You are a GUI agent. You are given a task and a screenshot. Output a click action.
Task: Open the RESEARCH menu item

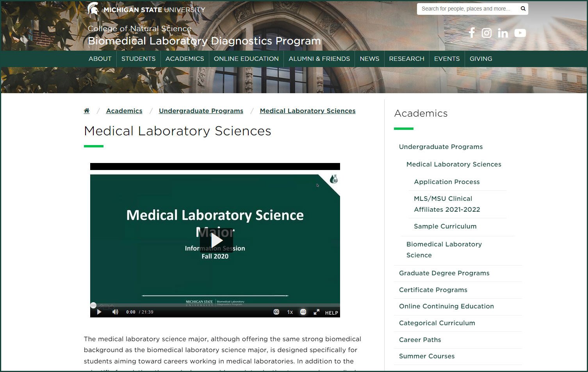406,59
